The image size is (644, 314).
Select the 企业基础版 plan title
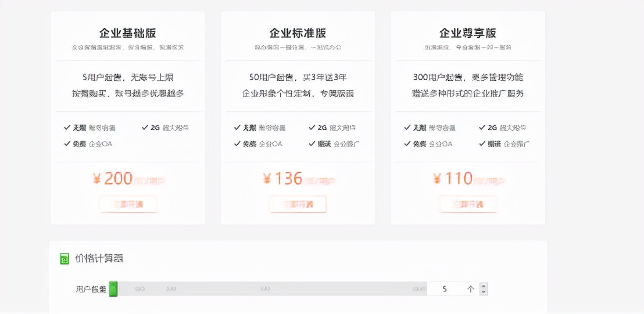pyautogui.click(x=127, y=33)
